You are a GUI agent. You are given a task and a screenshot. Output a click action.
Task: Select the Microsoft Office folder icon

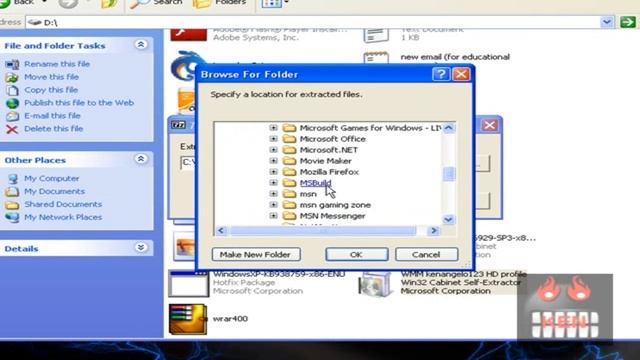click(x=289, y=139)
